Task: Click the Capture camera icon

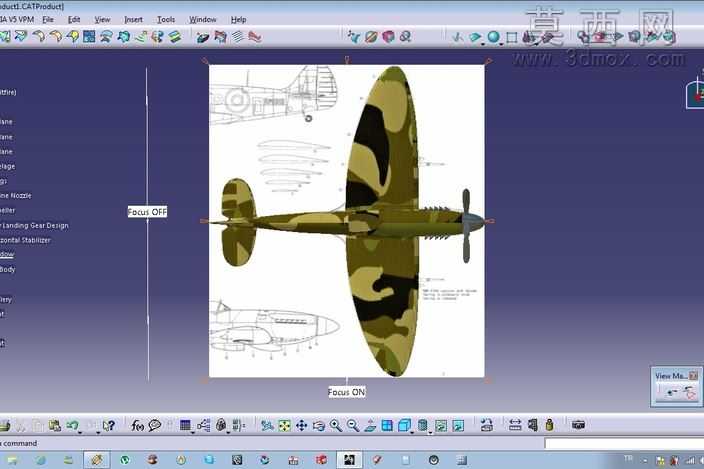Action: (x=578, y=425)
